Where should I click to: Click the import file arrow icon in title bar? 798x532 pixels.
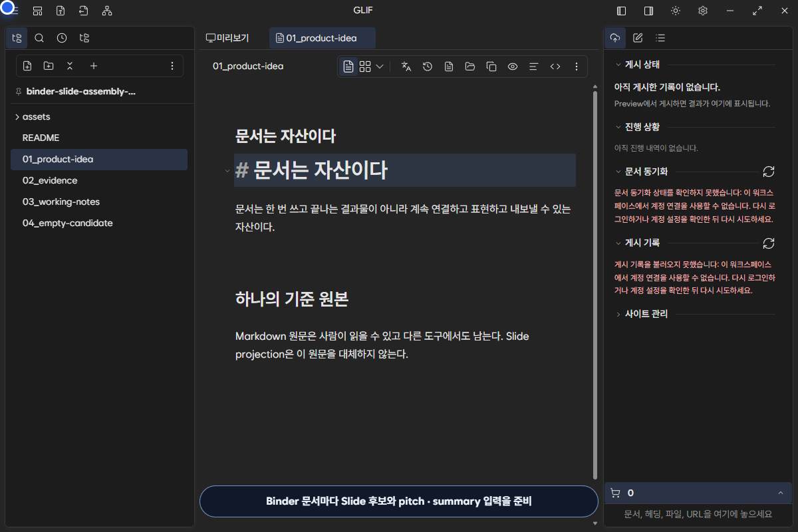pos(83,11)
